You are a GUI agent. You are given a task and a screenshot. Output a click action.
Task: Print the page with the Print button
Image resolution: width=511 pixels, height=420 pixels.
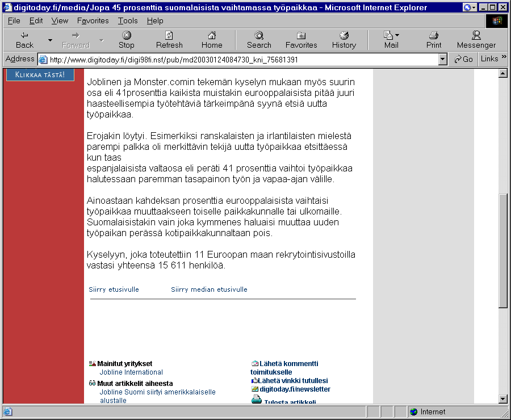(434, 40)
